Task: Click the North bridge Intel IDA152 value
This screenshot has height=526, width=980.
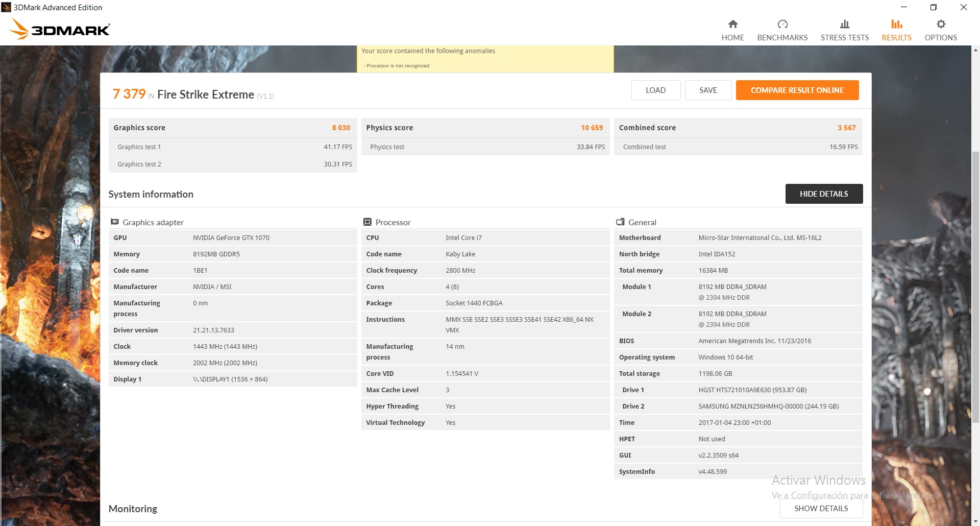Action: click(x=717, y=254)
